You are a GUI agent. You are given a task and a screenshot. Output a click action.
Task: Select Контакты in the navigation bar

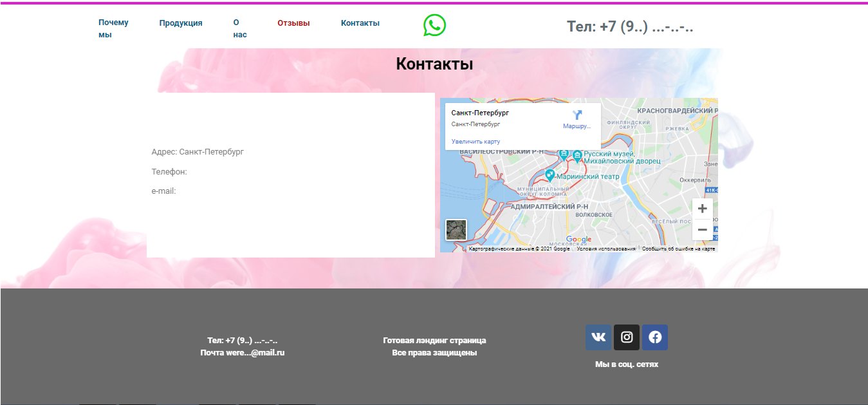(x=360, y=23)
